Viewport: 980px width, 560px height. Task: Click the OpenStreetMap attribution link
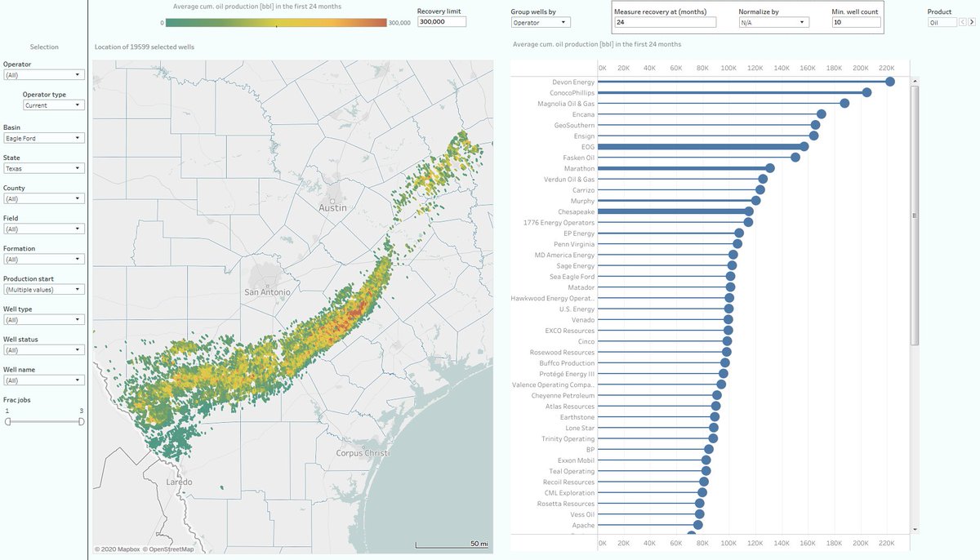(x=168, y=549)
